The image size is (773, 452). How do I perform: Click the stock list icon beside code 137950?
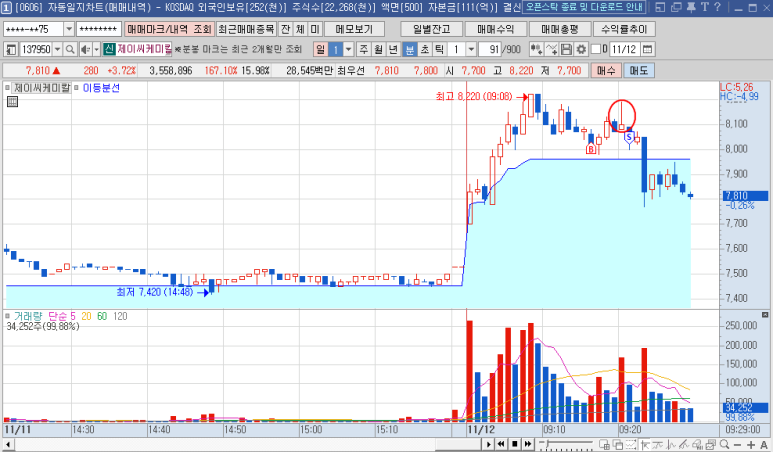pyautogui.click(x=11, y=49)
